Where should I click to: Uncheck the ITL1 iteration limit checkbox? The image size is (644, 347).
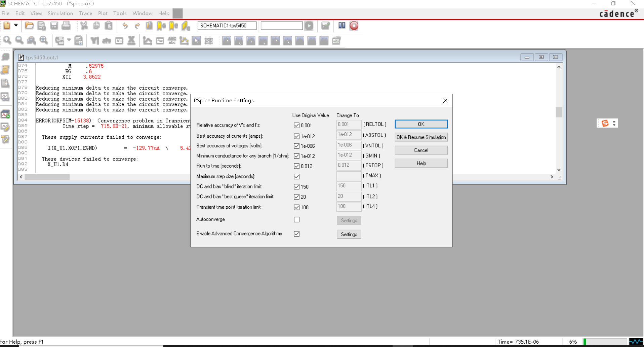click(x=296, y=187)
